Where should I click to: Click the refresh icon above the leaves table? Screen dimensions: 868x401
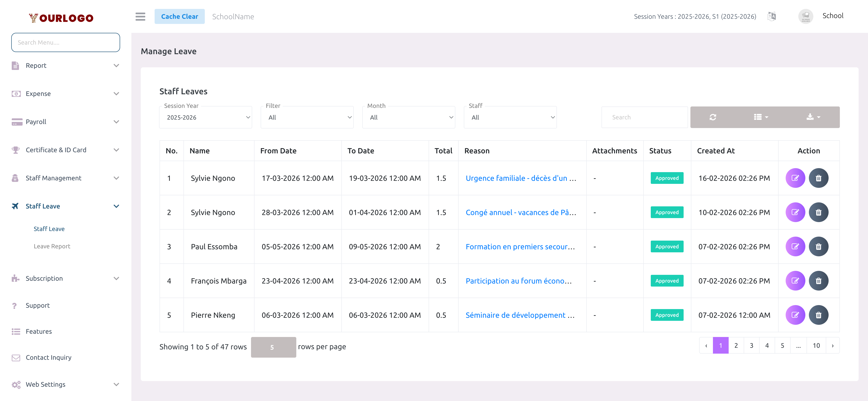coord(713,117)
